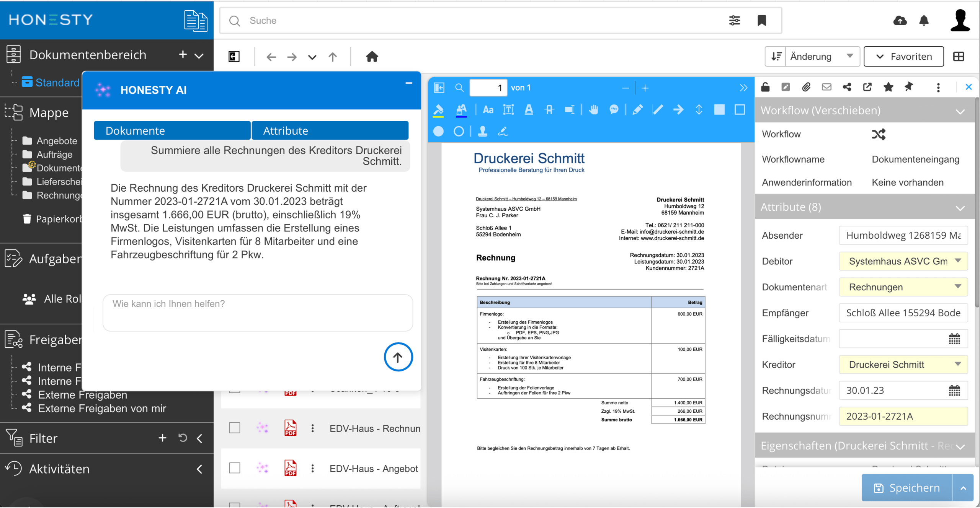Tick checkbox for EDV-Haus - Rechnung row

click(235, 428)
